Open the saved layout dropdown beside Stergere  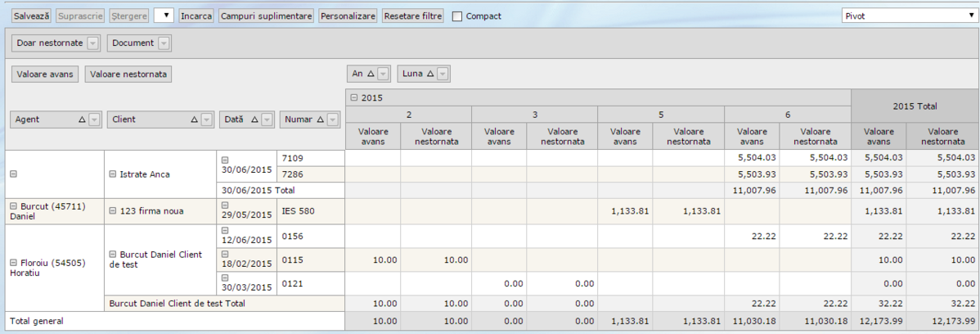pyautogui.click(x=164, y=16)
